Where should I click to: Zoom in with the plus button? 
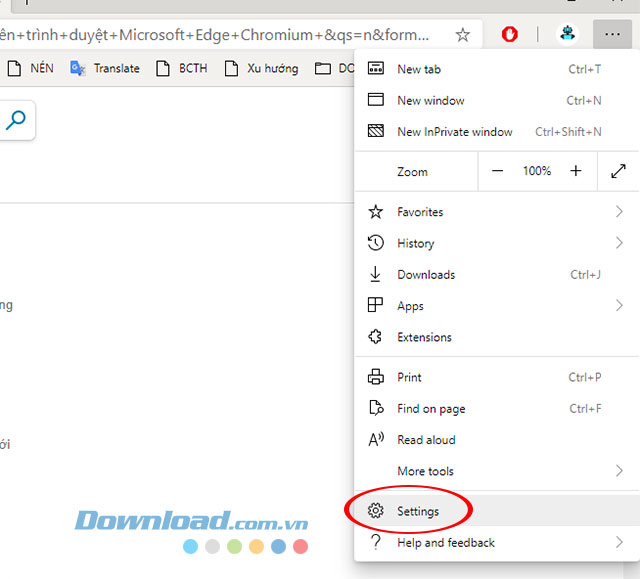click(575, 171)
